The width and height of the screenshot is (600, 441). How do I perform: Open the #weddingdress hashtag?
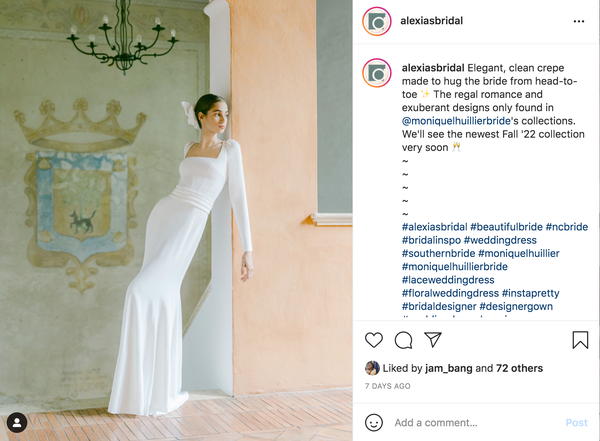point(500,240)
